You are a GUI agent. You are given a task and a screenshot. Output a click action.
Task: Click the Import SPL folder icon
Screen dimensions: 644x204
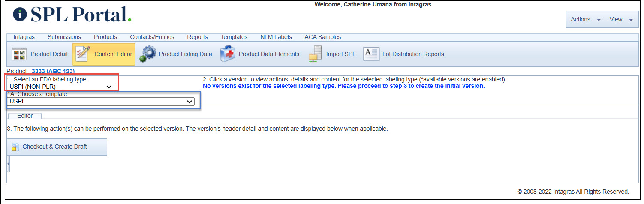click(x=315, y=54)
